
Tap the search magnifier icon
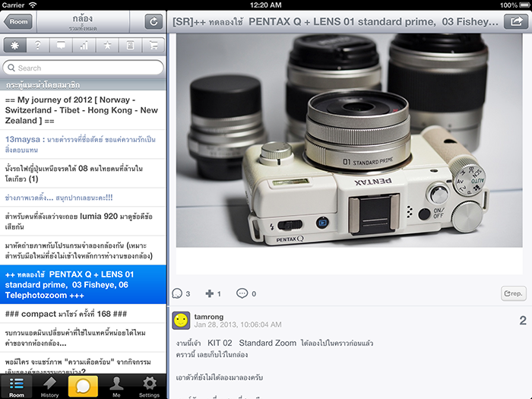pyautogui.click(x=11, y=68)
